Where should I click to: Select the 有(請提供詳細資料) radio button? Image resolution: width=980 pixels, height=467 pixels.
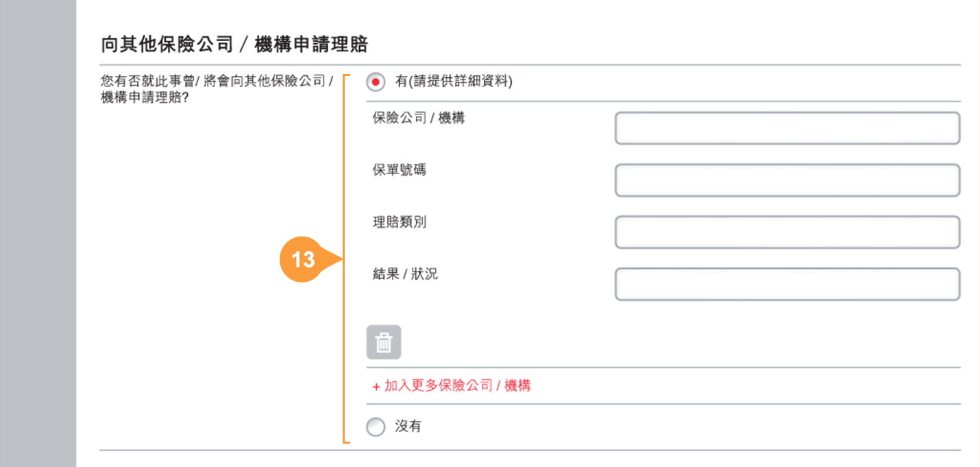[x=376, y=82]
